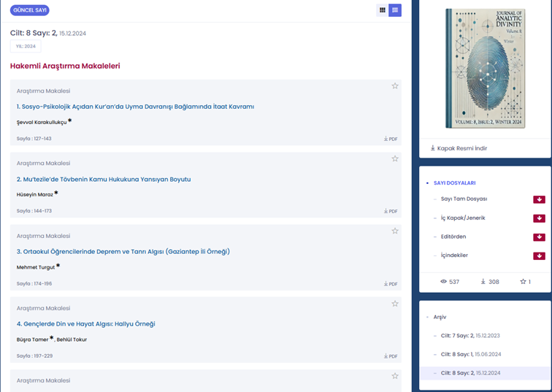Click the İç Kapak/Jenerik label

pyautogui.click(x=463, y=218)
